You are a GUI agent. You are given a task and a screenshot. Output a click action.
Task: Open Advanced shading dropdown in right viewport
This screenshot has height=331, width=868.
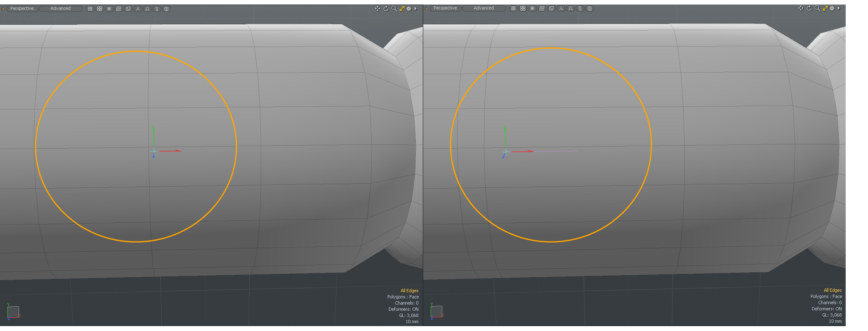(484, 8)
